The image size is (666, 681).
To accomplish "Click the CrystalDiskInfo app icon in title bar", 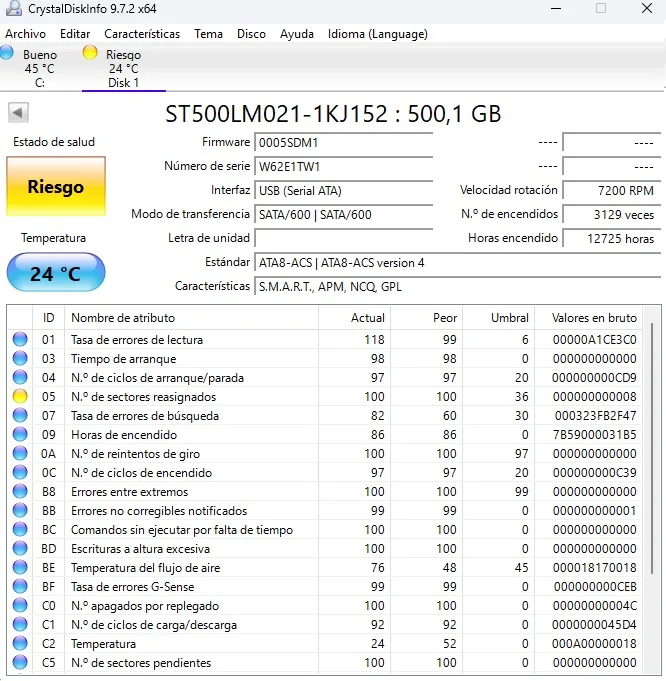I will click(14, 8).
